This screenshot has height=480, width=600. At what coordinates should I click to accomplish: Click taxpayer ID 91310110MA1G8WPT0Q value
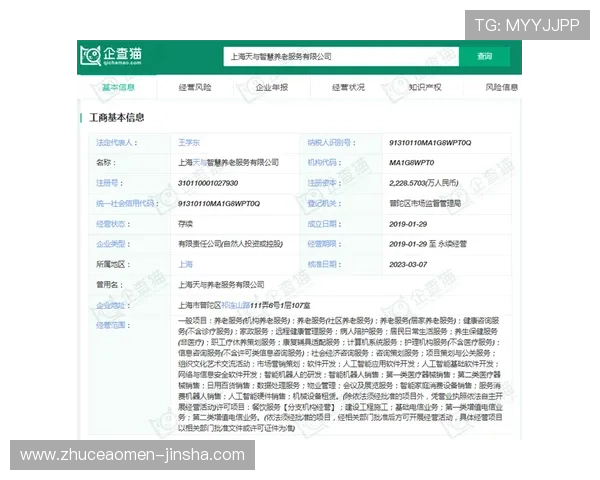pos(430,143)
